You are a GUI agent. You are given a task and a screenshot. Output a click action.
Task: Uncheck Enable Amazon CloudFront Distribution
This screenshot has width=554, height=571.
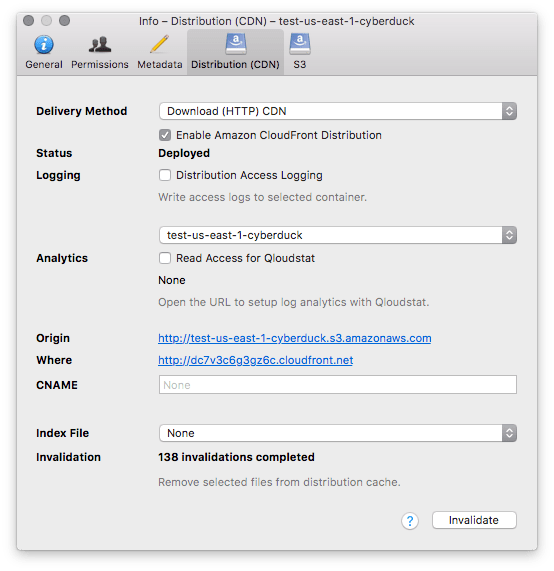[x=165, y=135]
